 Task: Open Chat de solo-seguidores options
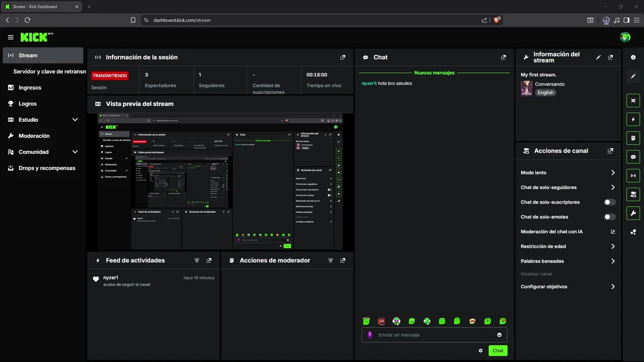coord(568,188)
